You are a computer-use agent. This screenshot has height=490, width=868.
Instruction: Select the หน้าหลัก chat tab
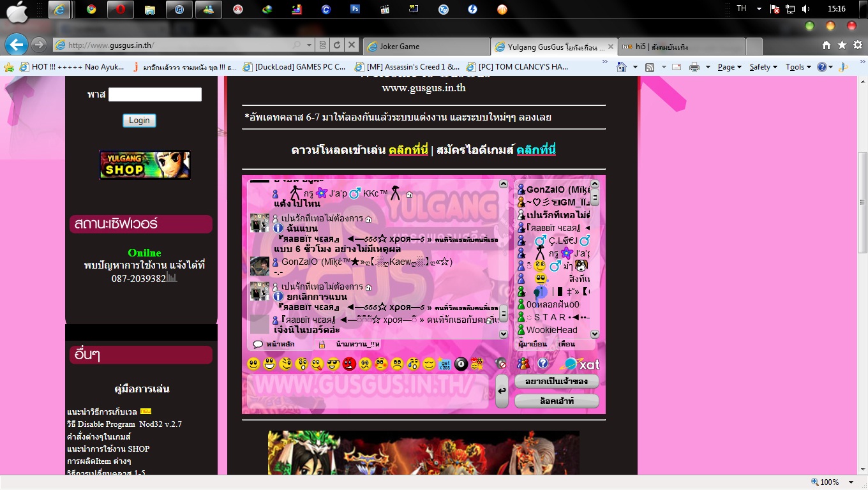click(x=280, y=345)
